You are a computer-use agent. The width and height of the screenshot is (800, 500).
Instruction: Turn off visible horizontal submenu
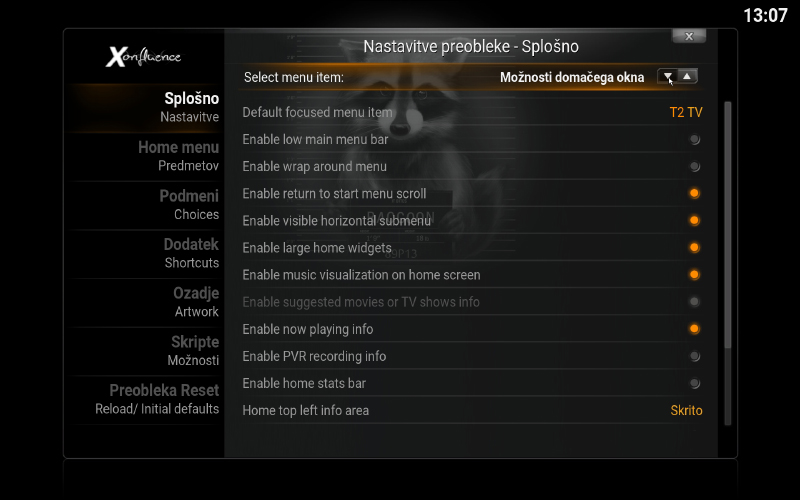(x=694, y=221)
